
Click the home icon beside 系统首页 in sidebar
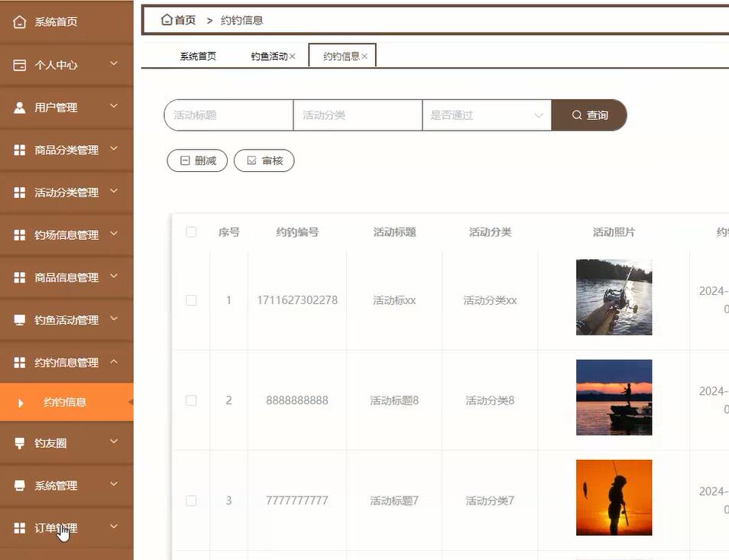tap(21, 21)
